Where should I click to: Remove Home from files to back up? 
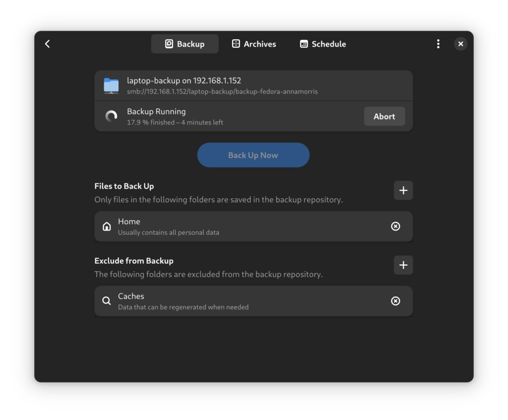click(395, 227)
